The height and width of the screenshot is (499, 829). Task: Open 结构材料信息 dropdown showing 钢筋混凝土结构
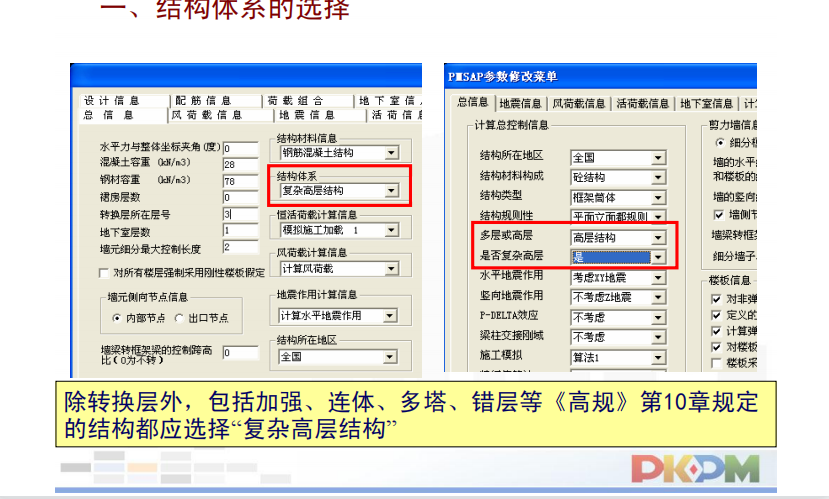coord(339,153)
